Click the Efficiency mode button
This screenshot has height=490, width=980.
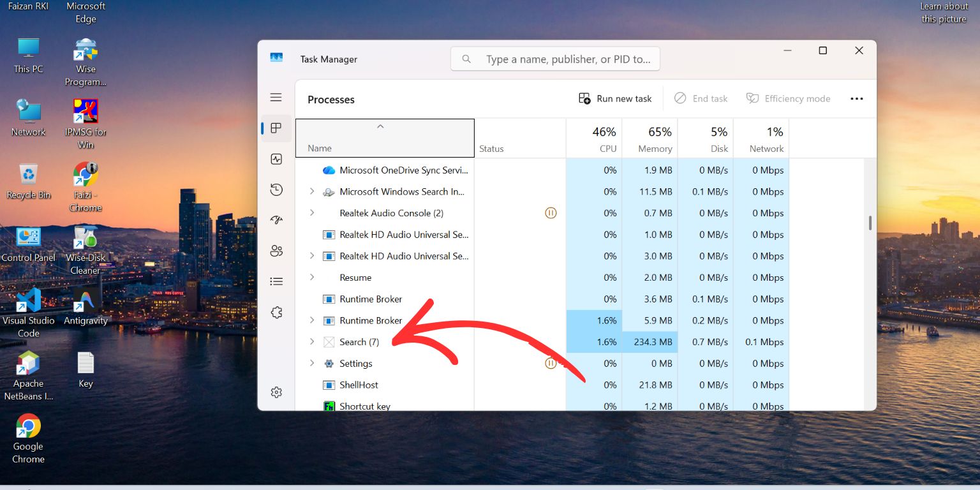coord(789,98)
